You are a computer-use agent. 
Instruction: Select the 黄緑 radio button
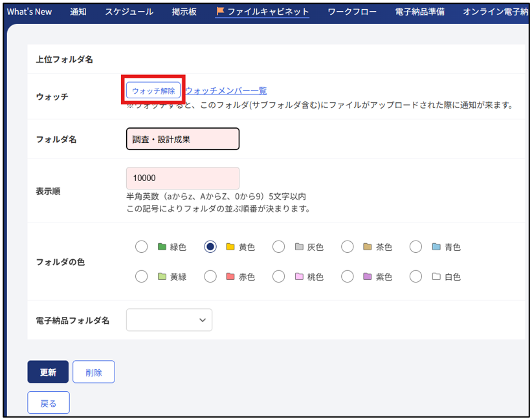pos(142,277)
